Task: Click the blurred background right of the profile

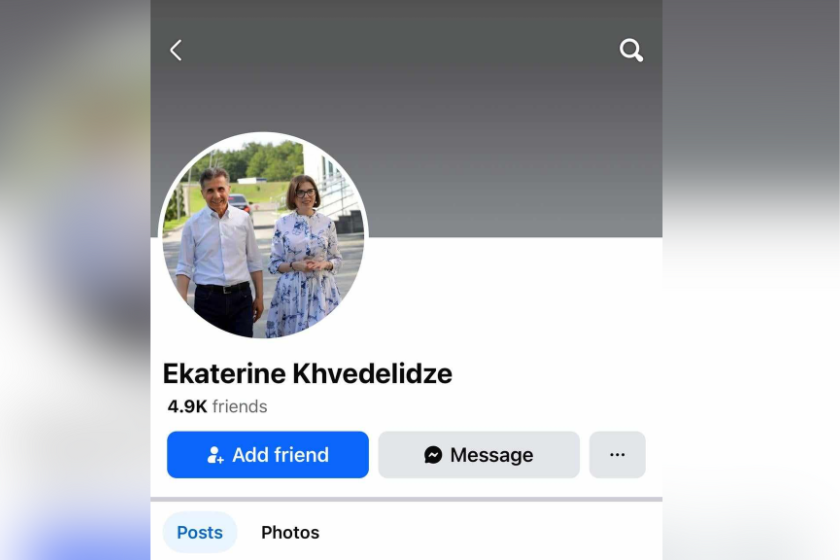Action: tap(751, 280)
